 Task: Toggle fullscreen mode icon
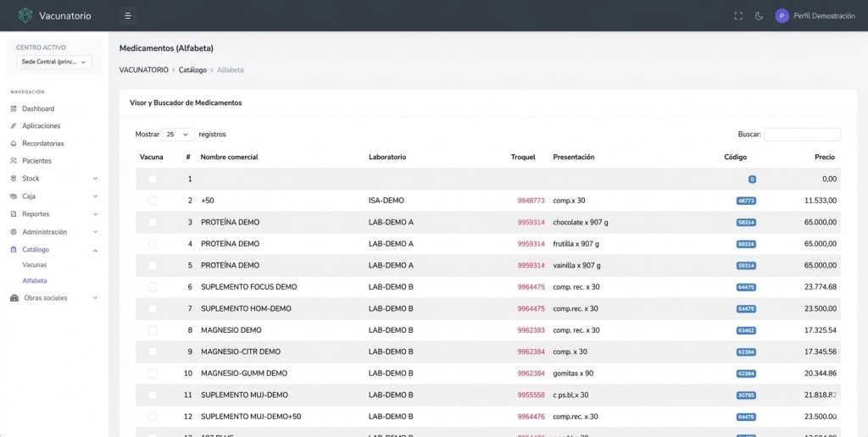click(738, 16)
